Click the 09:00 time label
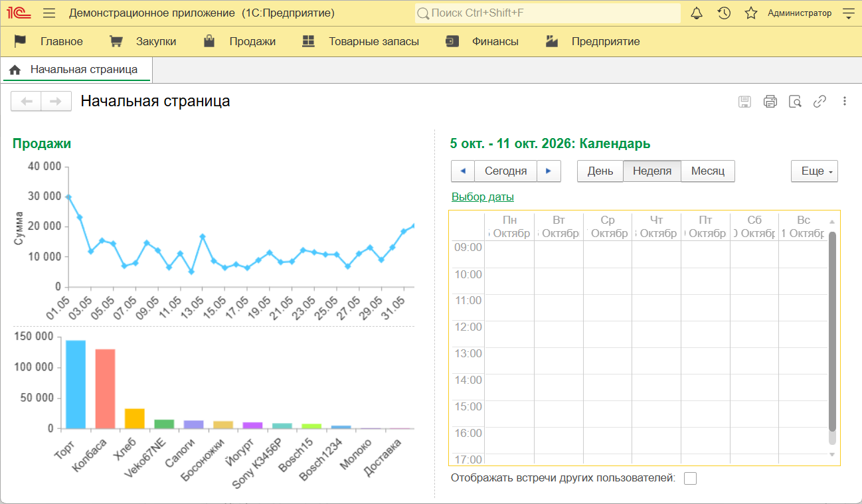 [468, 248]
